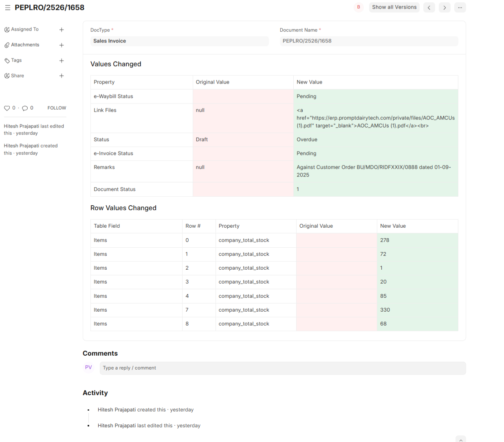This screenshot has height=442, width=504.
Task: Follow this document
Action: (57, 108)
